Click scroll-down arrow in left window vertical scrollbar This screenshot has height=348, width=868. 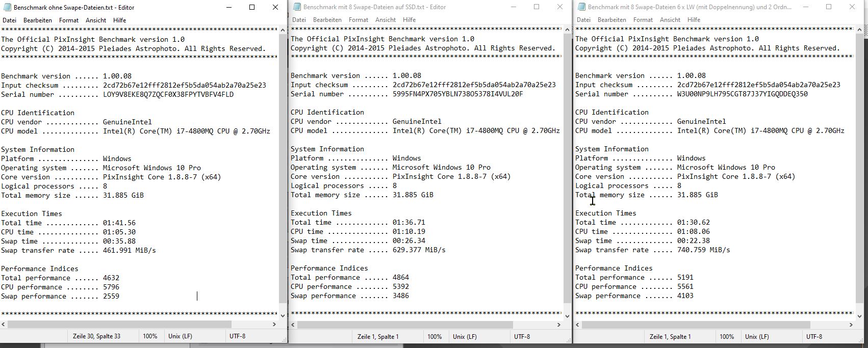click(x=283, y=315)
